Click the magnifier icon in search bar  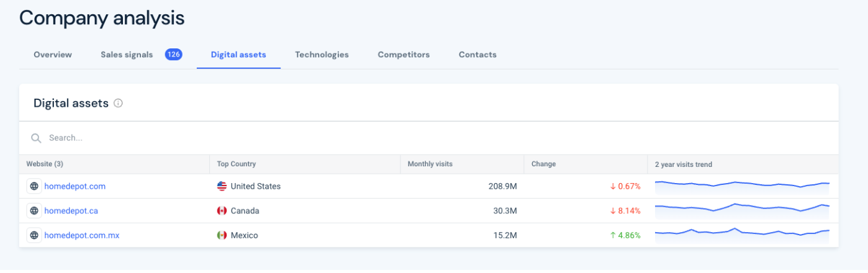pos(36,138)
